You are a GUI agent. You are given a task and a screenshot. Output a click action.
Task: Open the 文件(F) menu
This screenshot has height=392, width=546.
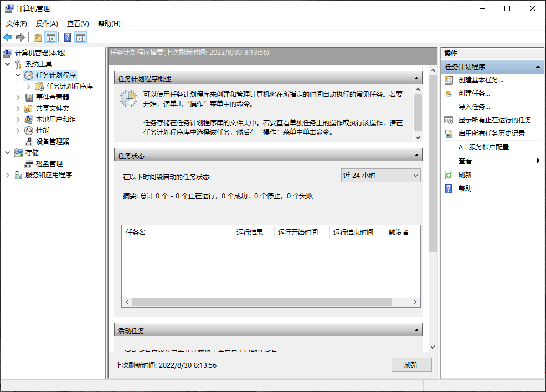coord(17,24)
